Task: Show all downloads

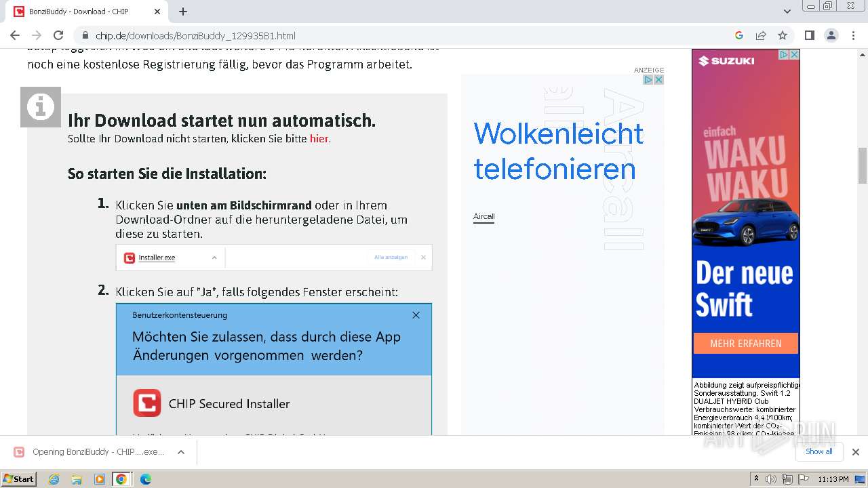Action: [819, 451]
